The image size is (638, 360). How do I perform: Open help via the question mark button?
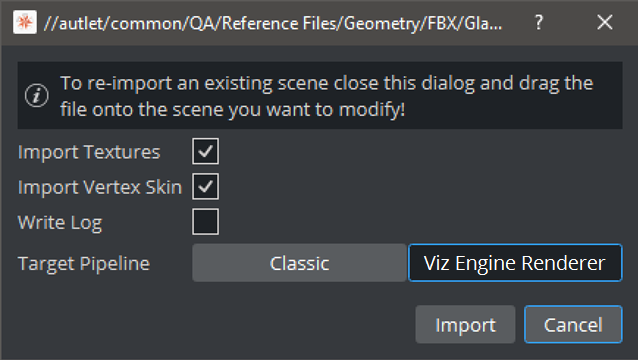pyautogui.click(x=539, y=22)
